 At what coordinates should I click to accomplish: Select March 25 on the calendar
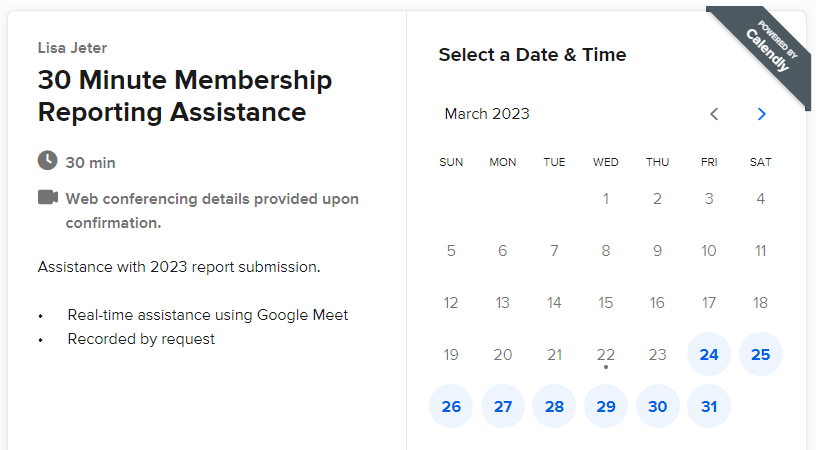point(760,354)
